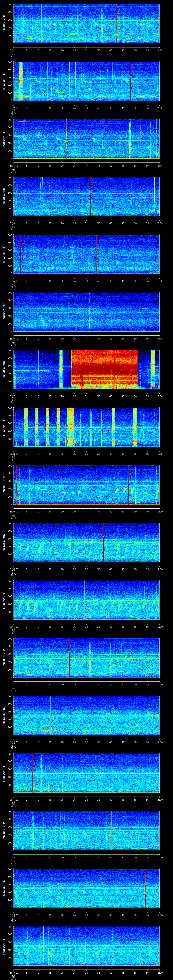Click the '13:00' end time label
The width and height of the screenshot is (173, 980).
point(159,684)
